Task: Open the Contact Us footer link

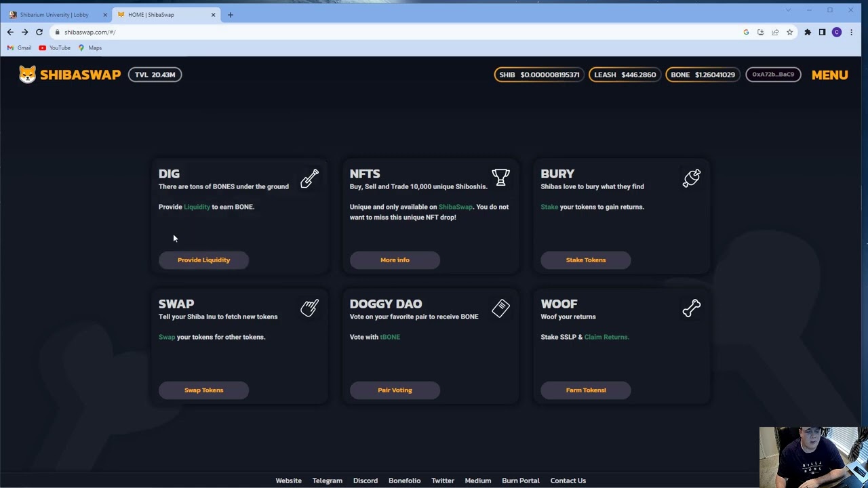Action: tap(568, 481)
